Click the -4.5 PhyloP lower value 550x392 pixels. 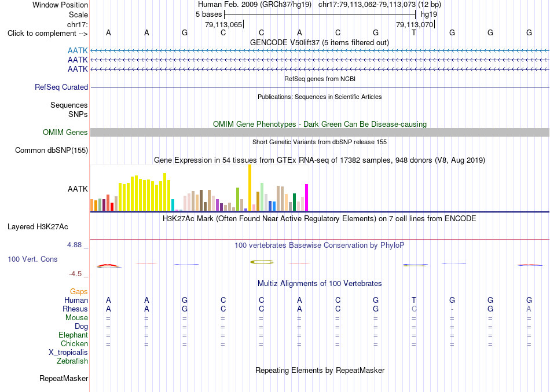click(75, 274)
